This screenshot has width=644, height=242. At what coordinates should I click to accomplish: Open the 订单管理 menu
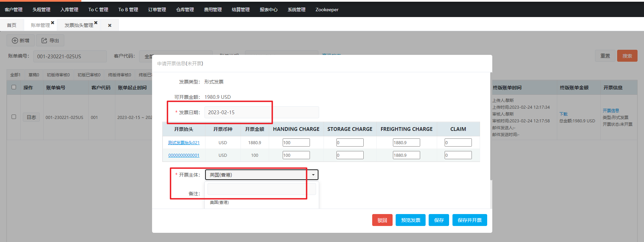tap(157, 10)
